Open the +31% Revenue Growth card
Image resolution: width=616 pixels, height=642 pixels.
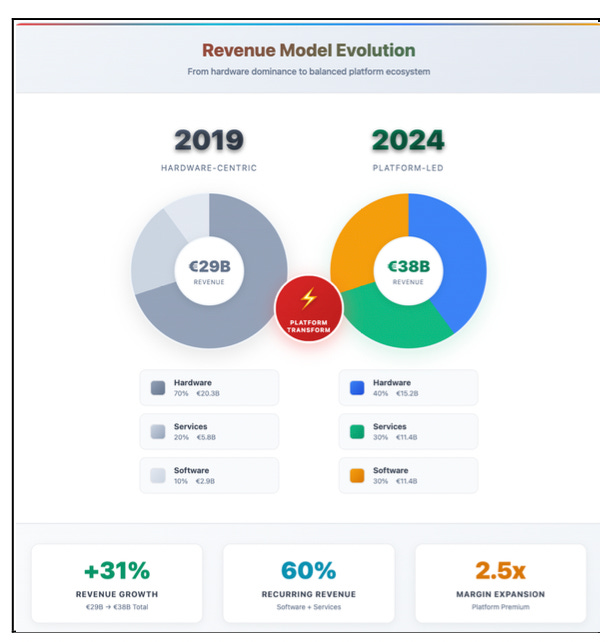117,583
